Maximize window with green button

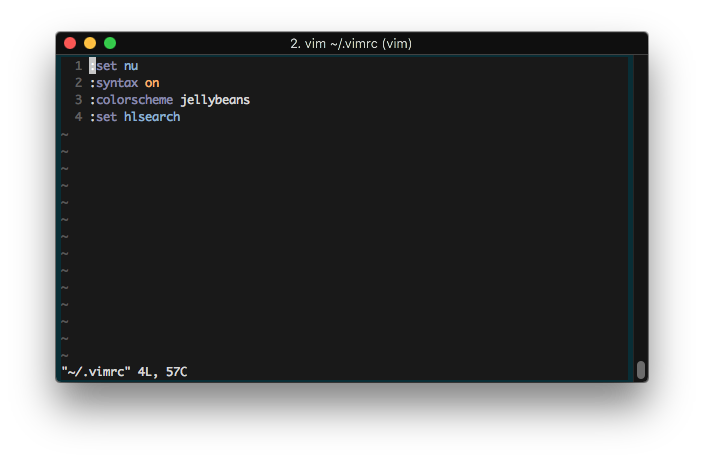[x=110, y=43]
